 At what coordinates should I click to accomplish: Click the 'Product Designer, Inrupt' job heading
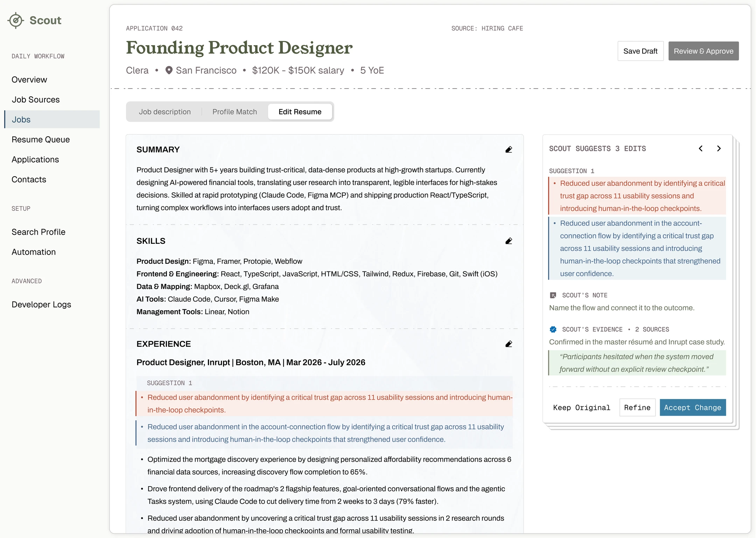(x=251, y=363)
